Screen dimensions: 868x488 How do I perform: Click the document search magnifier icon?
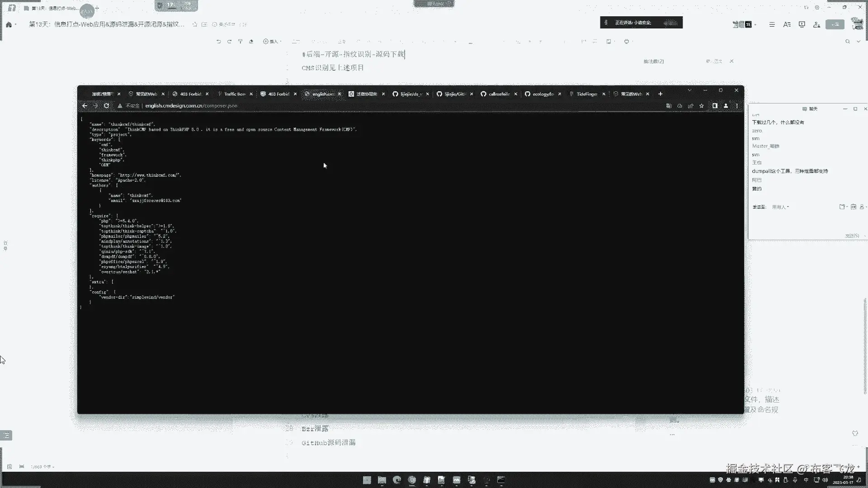click(x=848, y=42)
